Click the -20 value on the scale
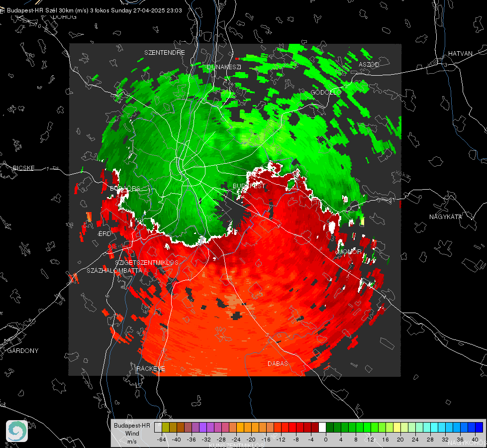This screenshot has width=487, height=448. (251, 440)
